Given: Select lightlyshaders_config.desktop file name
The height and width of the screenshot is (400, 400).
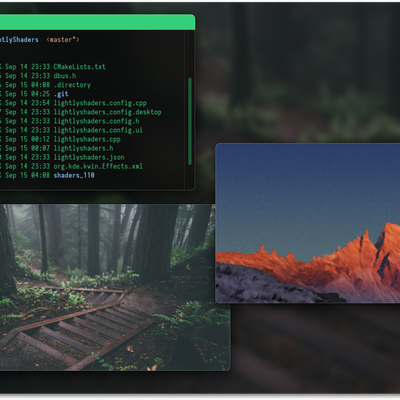Looking at the screenshot, I should pos(107,112).
